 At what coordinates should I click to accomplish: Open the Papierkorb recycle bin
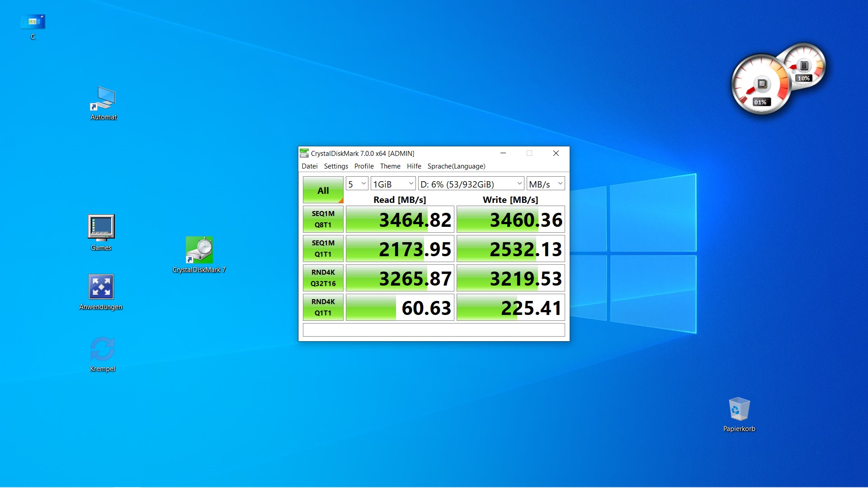pos(739,409)
